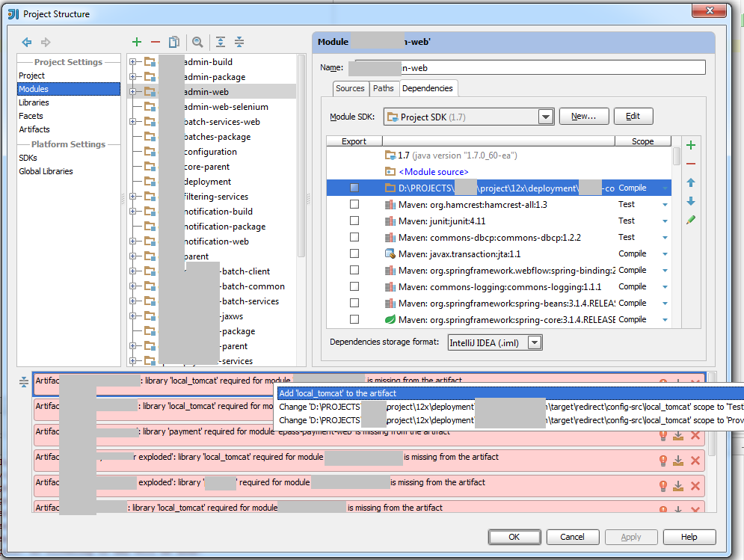The image size is (744, 560).
Task: Select the admin-web-selenium module
Action: [x=227, y=107]
